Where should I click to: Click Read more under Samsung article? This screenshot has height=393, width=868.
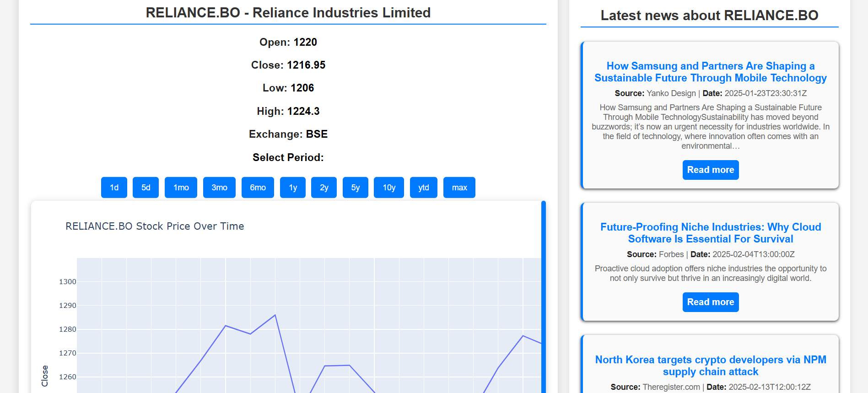(711, 170)
